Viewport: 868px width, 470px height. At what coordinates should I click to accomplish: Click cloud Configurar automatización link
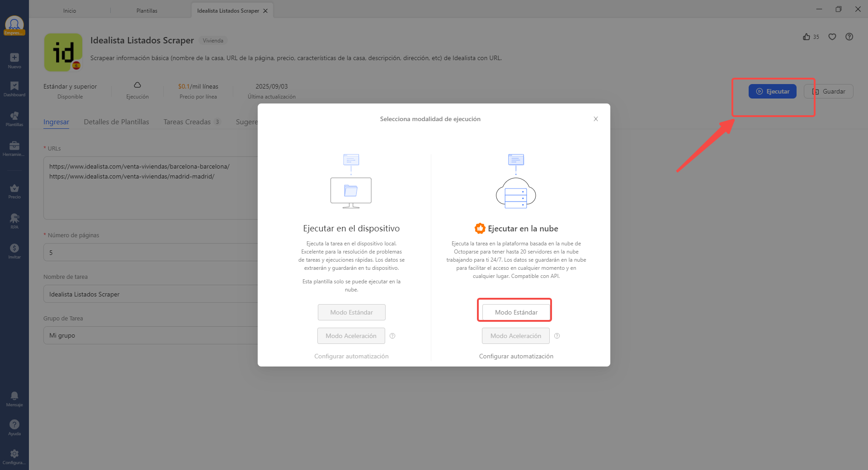point(516,356)
